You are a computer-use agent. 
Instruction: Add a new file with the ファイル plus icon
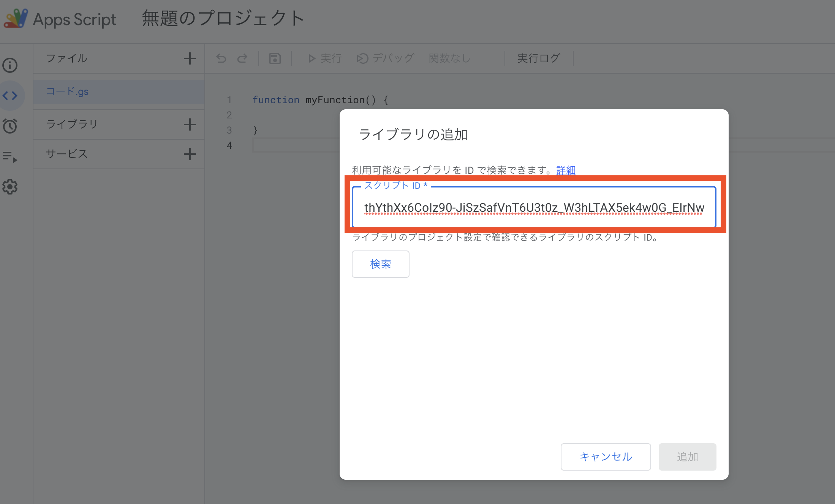pyautogui.click(x=190, y=58)
